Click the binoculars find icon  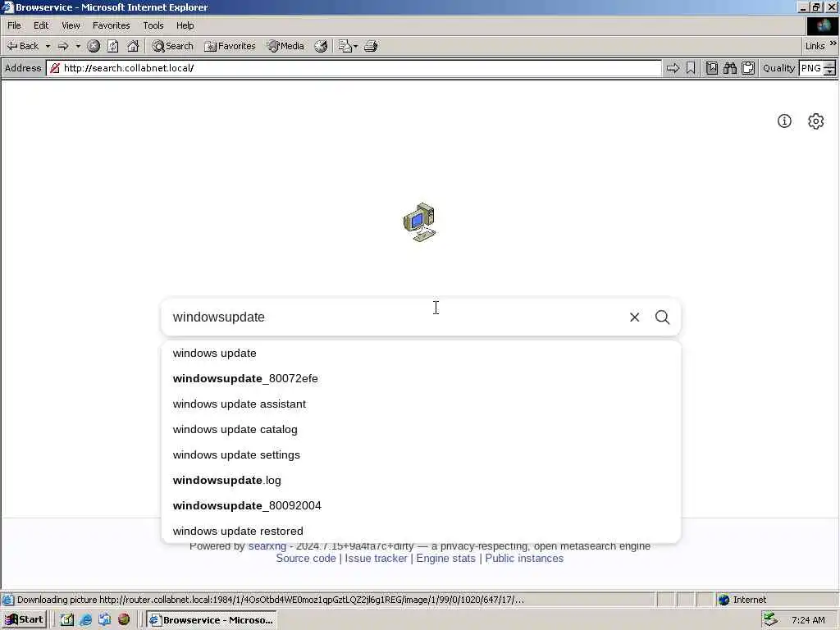click(x=729, y=68)
